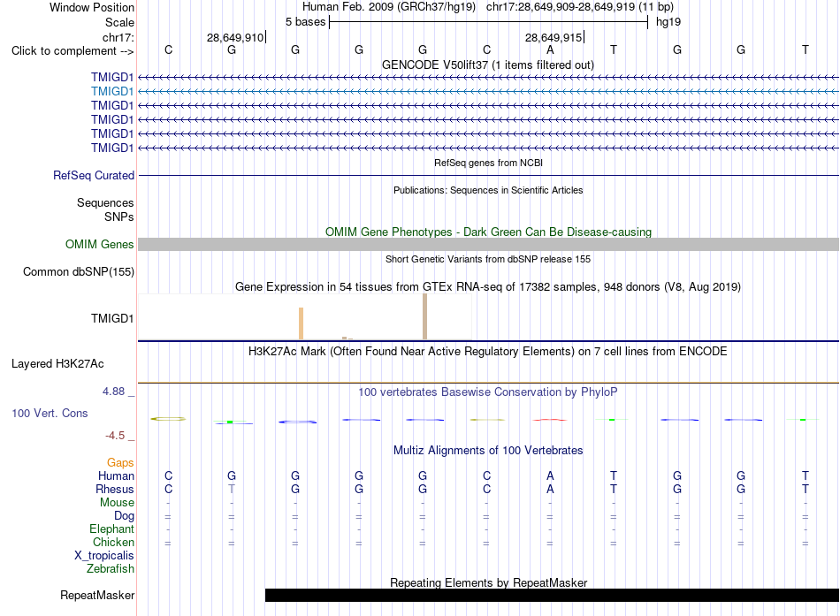Click the orange GTEx expression bar
This screenshot has width=840, height=616.
click(x=301, y=323)
